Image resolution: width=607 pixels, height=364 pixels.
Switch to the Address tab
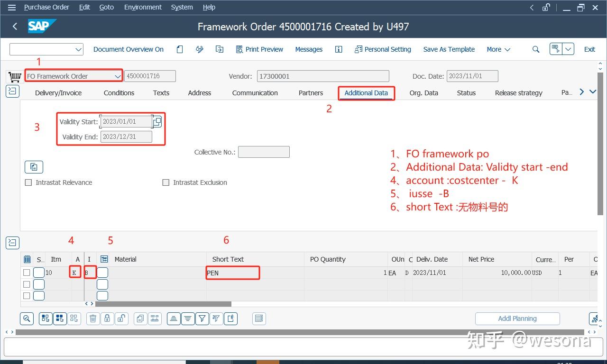[x=200, y=93]
